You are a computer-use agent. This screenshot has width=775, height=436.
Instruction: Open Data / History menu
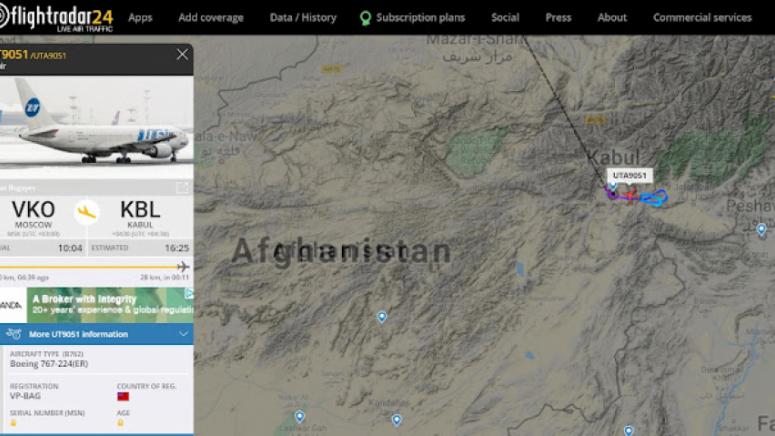[x=303, y=18]
